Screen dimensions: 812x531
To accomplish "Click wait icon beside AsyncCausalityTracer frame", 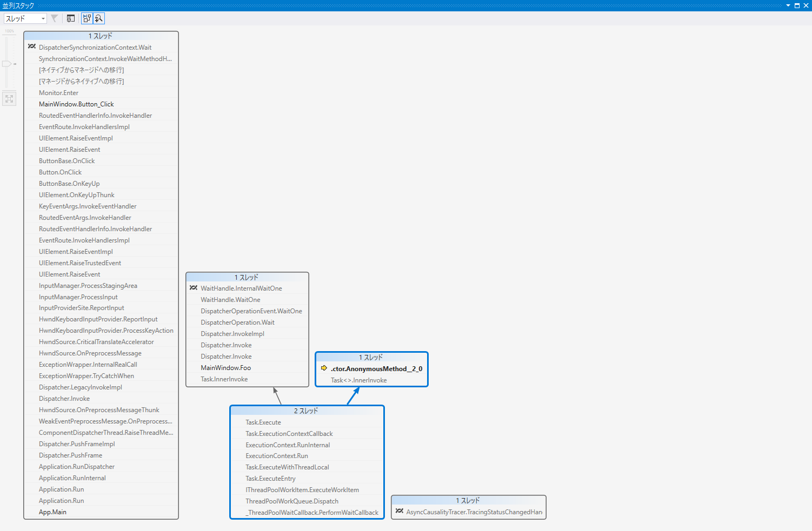I will point(400,511).
